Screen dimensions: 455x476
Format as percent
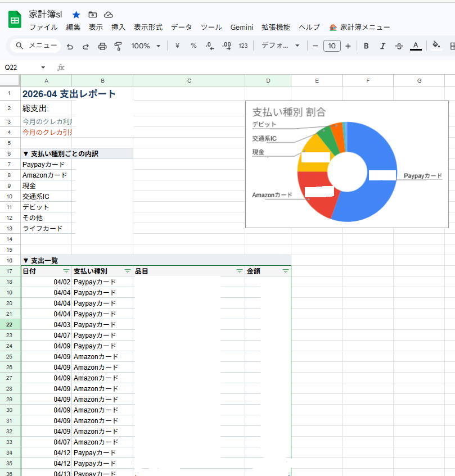pos(193,46)
